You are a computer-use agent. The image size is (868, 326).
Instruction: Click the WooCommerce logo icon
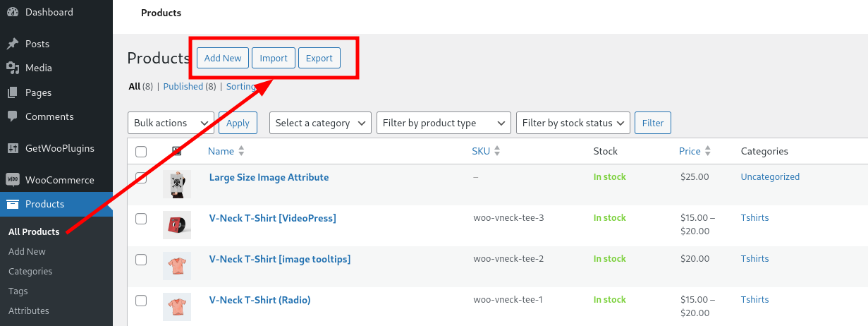point(12,180)
